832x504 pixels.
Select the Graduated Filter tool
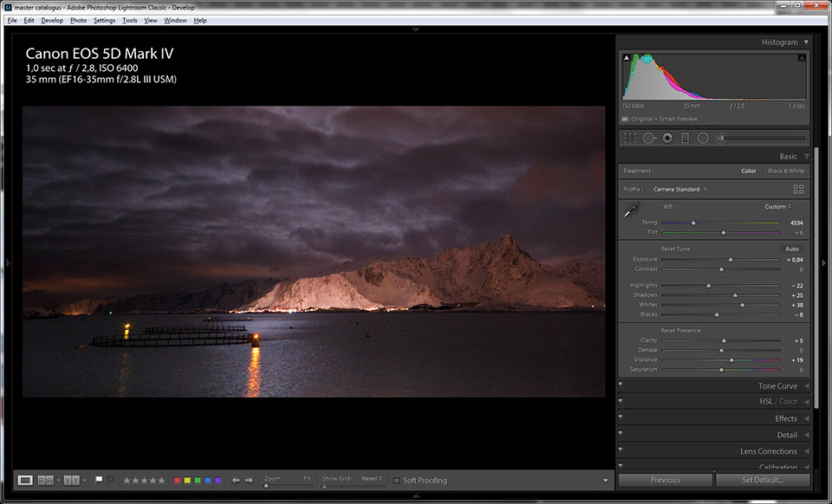coord(685,139)
